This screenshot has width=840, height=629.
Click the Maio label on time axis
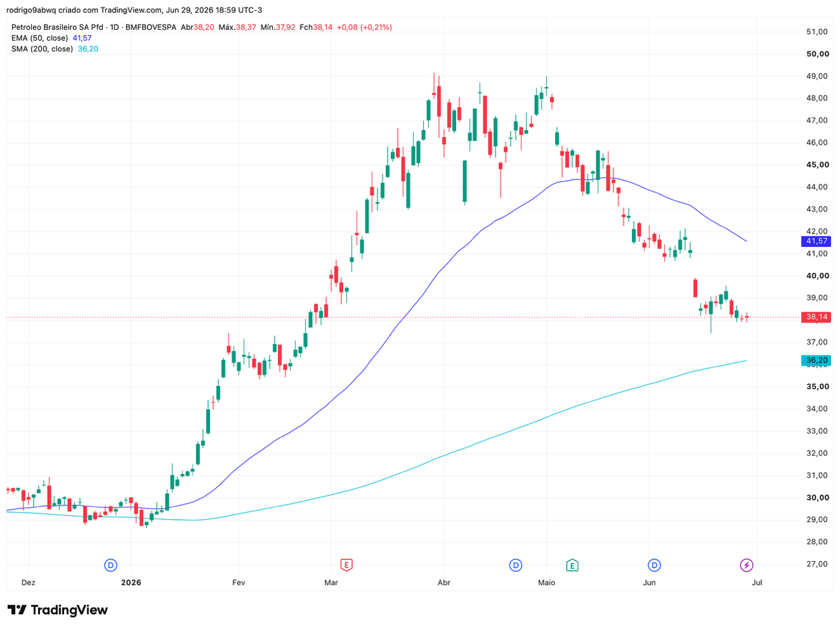click(547, 582)
